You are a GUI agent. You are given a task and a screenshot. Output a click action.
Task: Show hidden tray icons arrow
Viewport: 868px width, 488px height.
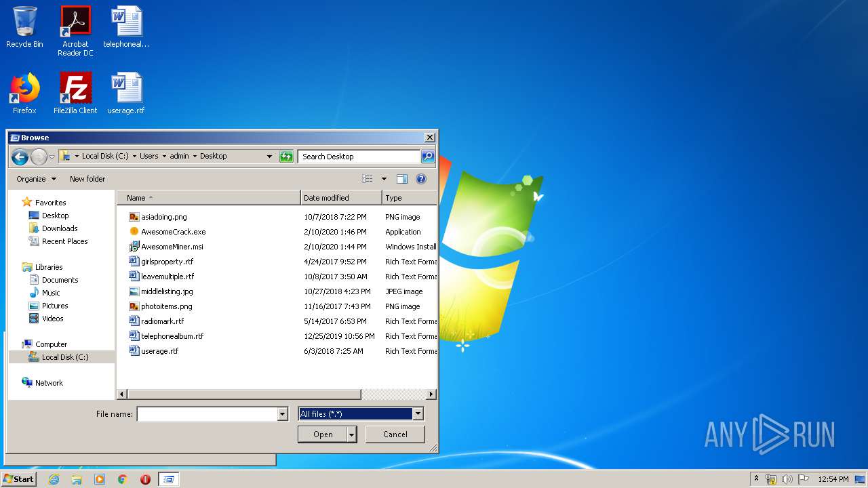(756, 479)
